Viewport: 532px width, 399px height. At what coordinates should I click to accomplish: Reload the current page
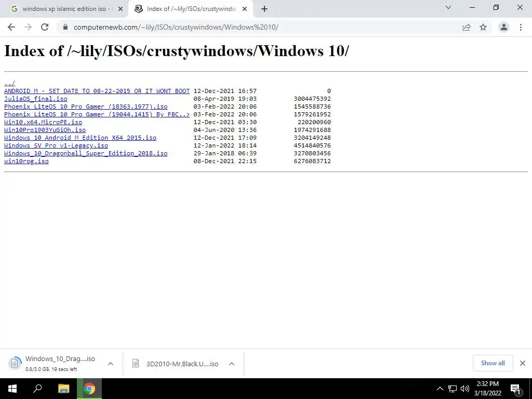click(x=45, y=27)
